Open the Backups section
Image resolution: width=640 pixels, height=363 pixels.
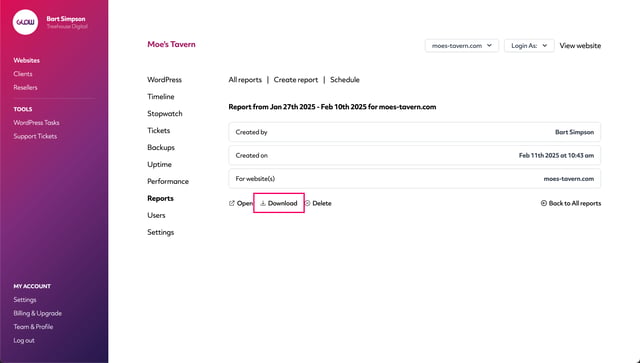click(x=161, y=147)
